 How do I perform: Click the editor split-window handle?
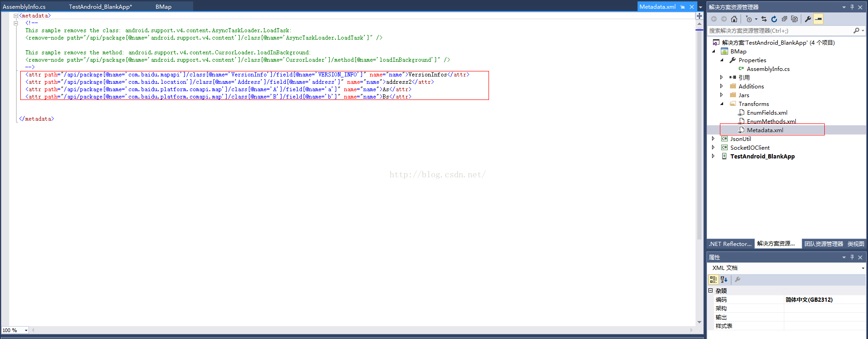699,16
